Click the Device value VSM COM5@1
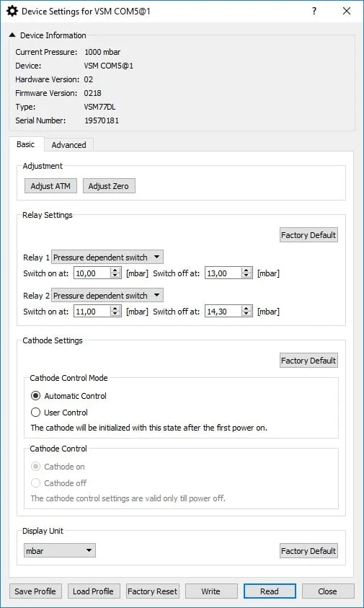Image resolution: width=364 pixels, height=608 pixels. [109, 66]
